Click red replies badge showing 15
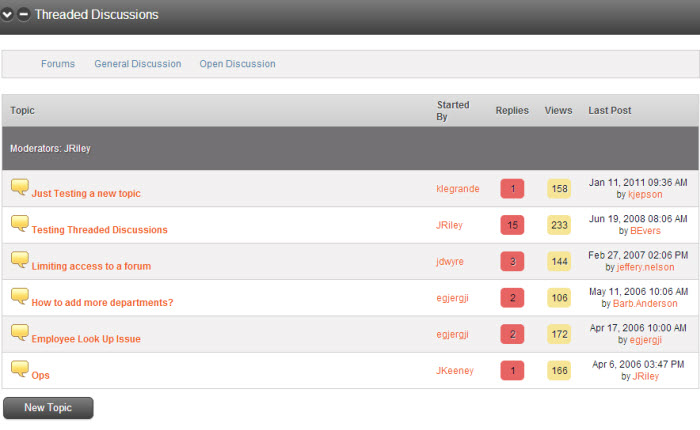 click(x=512, y=225)
